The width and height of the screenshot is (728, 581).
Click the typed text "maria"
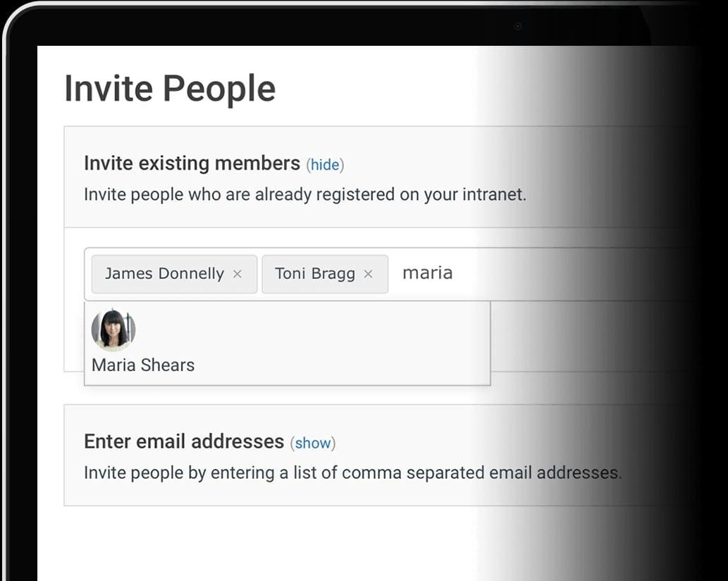tap(427, 273)
